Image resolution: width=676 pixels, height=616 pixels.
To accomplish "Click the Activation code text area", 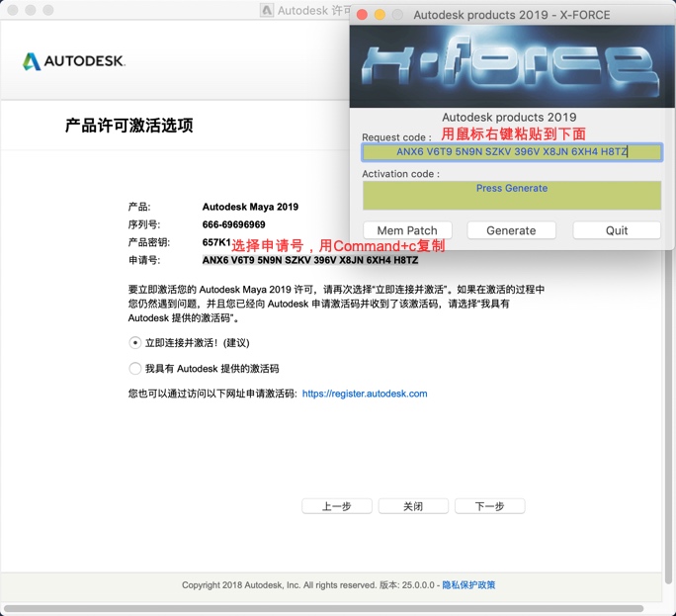I will point(511,196).
